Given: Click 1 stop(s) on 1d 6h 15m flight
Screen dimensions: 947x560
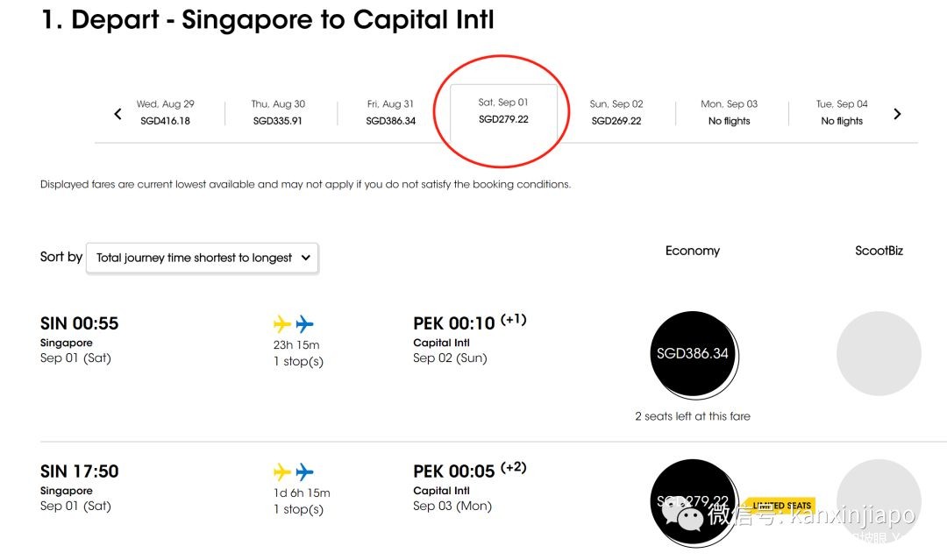Looking at the screenshot, I should pyautogui.click(x=298, y=509).
